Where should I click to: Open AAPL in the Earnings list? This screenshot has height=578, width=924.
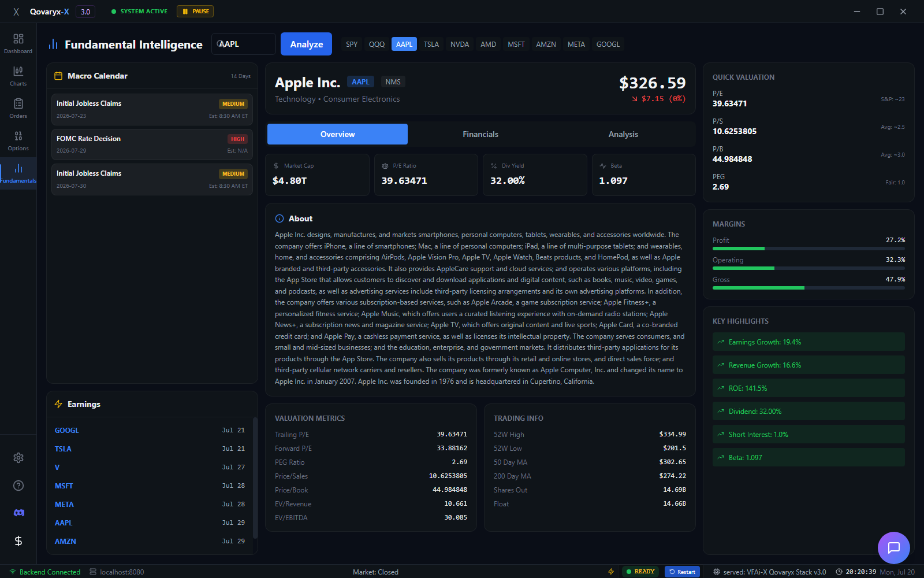point(150,523)
